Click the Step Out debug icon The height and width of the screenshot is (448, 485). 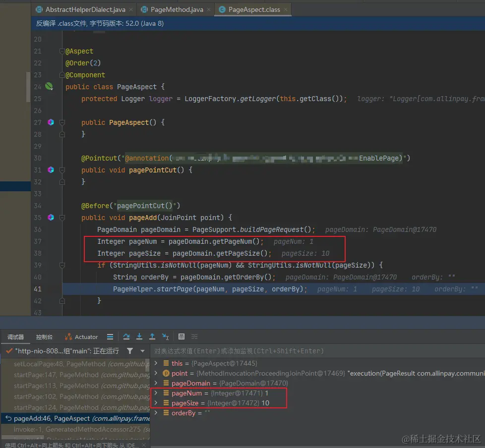point(152,336)
